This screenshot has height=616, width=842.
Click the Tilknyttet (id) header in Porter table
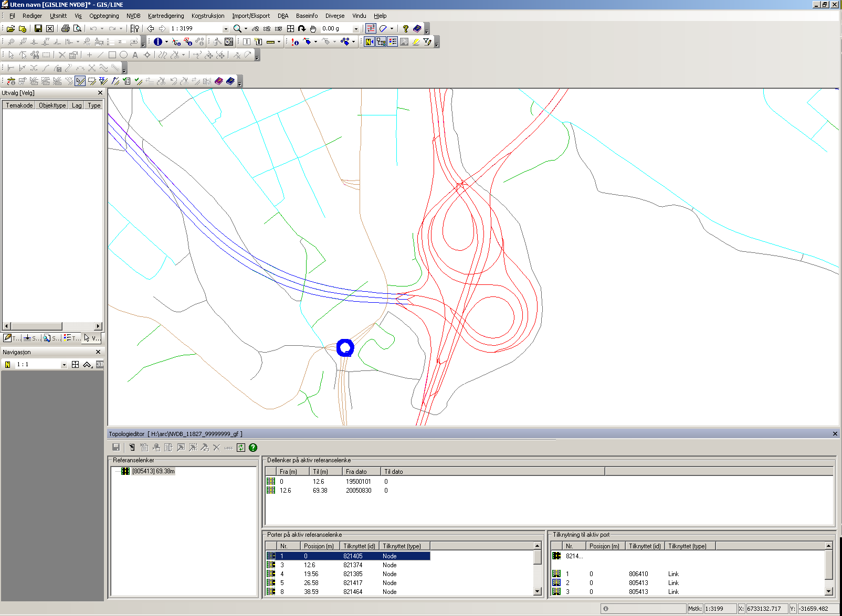pyautogui.click(x=359, y=546)
